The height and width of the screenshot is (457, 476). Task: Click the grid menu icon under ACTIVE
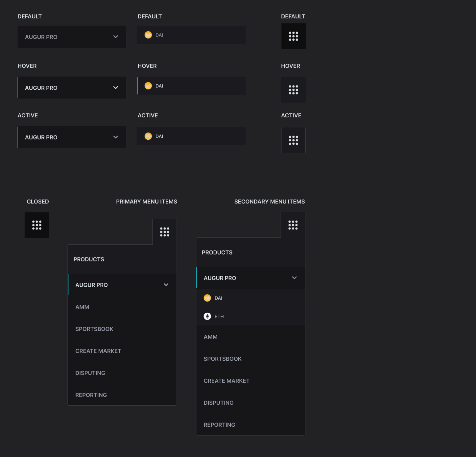[294, 140]
